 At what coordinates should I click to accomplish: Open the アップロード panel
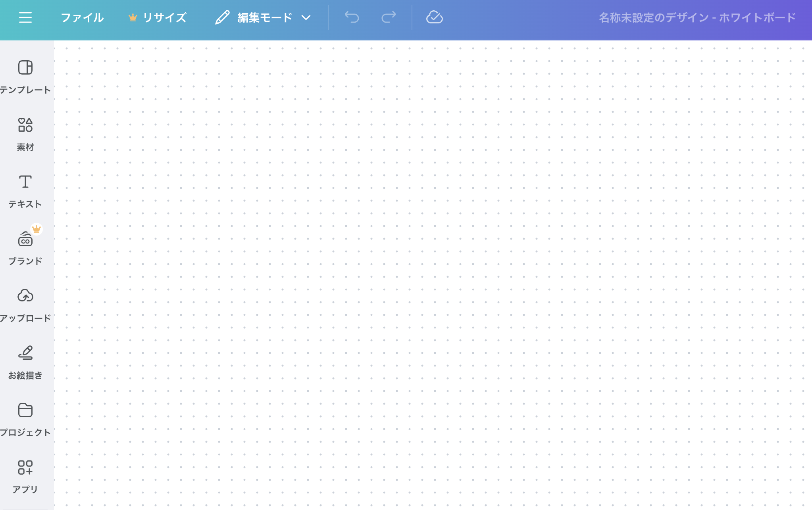[x=25, y=305]
